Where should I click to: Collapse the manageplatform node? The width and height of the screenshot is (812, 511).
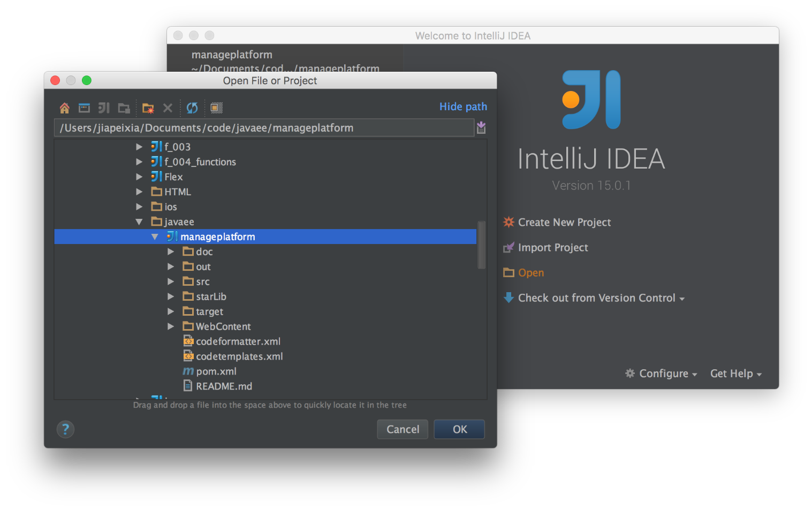coord(155,237)
